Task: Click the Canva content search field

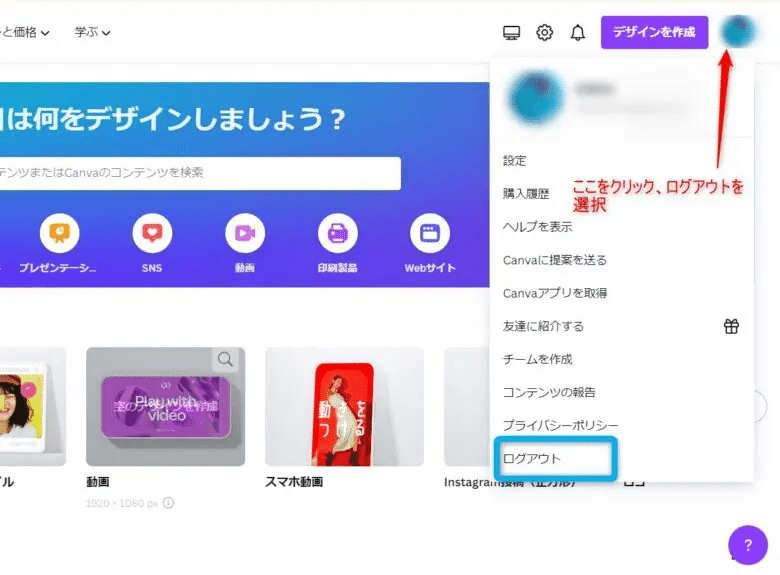Action: tap(200, 173)
